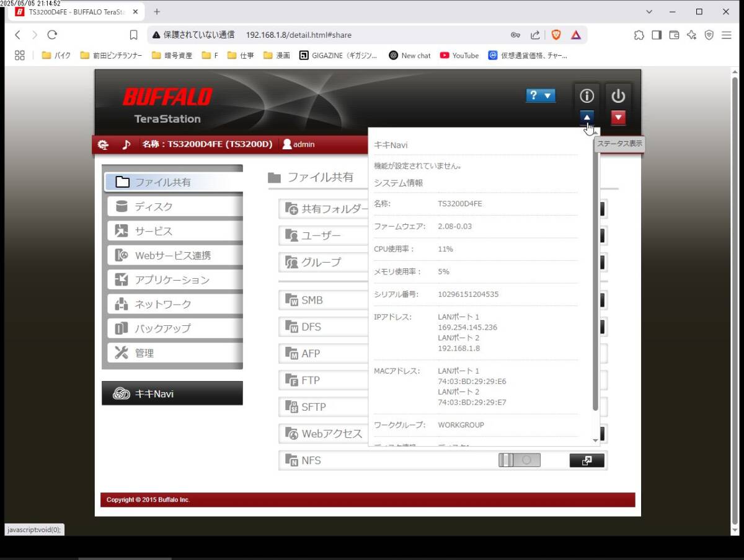Screen dimensions: 744x560
Task: Click the 共有フォルダー row icon
Action: [x=291, y=209]
